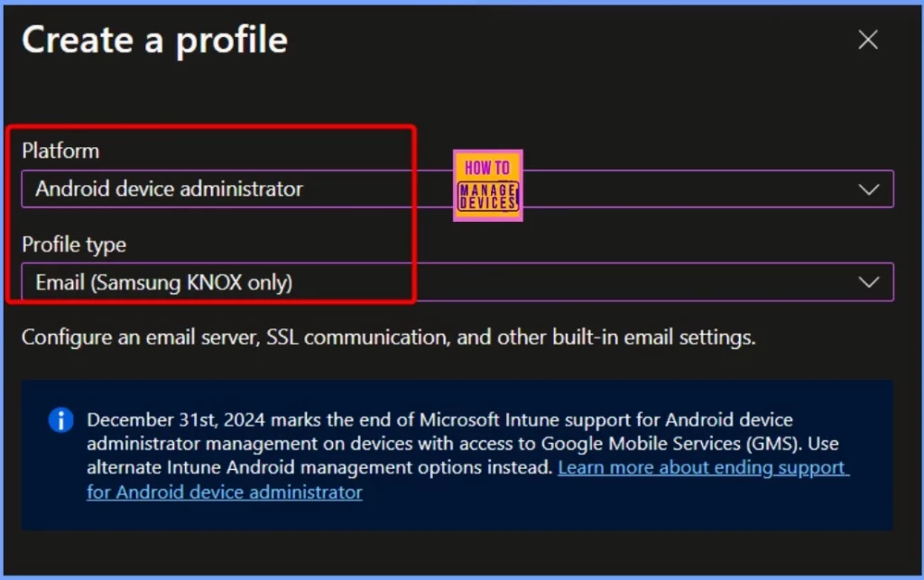Click the Profile type chevron arrow
The height and width of the screenshot is (580, 924).
tap(869, 282)
